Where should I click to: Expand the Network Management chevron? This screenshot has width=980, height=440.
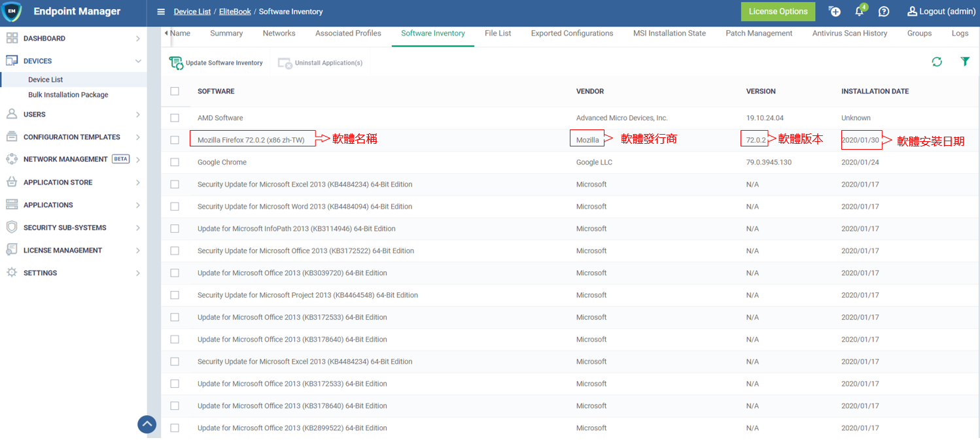point(138,160)
